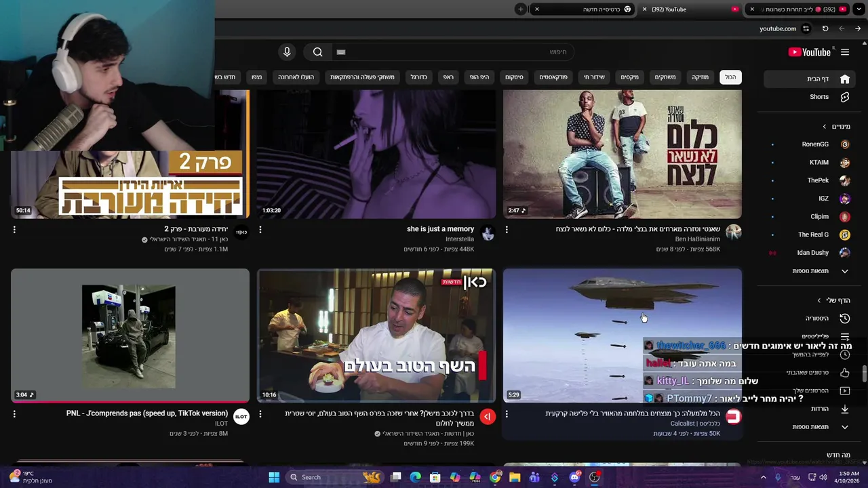Viewport: 868px width, 488px height.
Task: Open Ben HaBinianim channel avatar
Action: coord(733,233)
